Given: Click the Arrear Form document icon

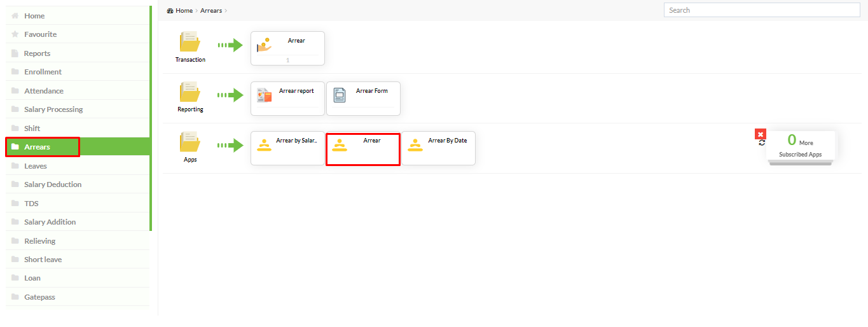Looking at the screenshot, I should tap(340, 95).
